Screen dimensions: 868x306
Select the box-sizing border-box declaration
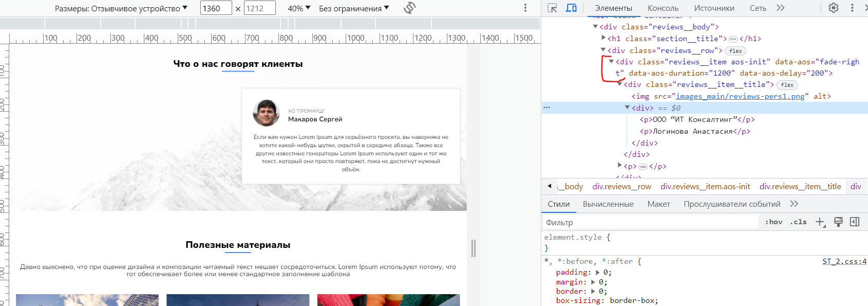pos(607,300)
